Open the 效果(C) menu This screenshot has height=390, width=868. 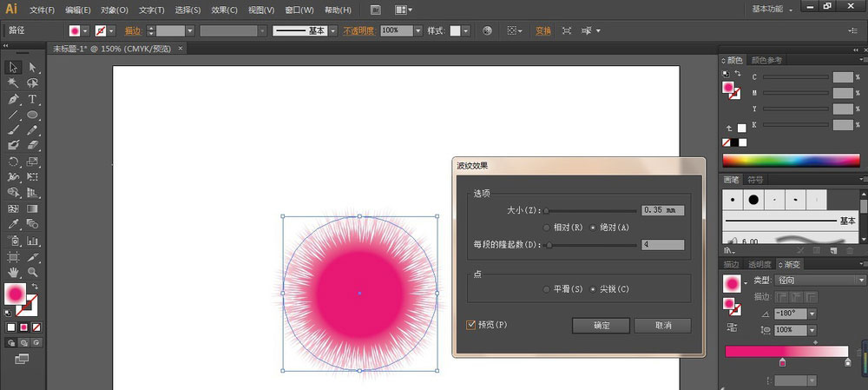224,10
